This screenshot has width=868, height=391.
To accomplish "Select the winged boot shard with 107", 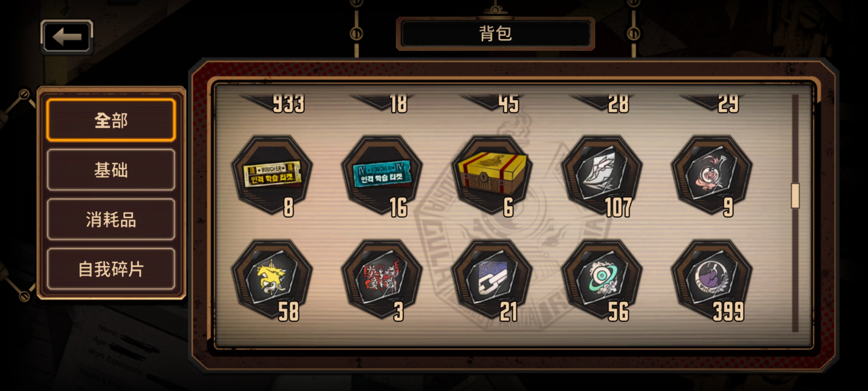I will click(x=602, y=175).
